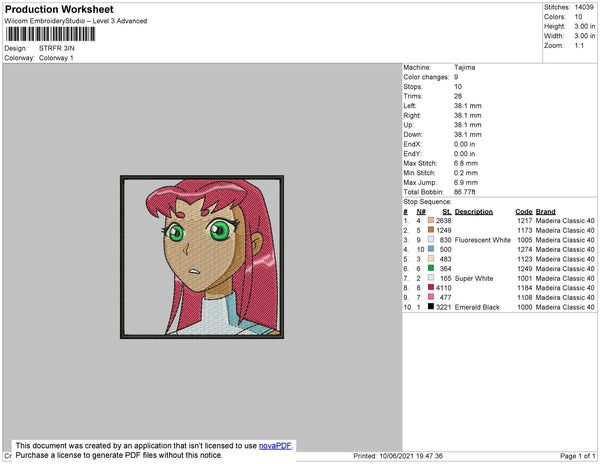The height and width of the screenshot is (464, 600).
Task: Click the N# column header
Action: tap(421, 212)
